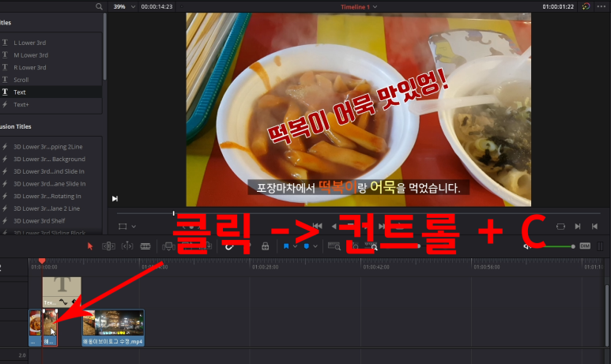611x364 pixels.
Task: Add a blue marker on the timeline
Action: [x=306, y=246]
